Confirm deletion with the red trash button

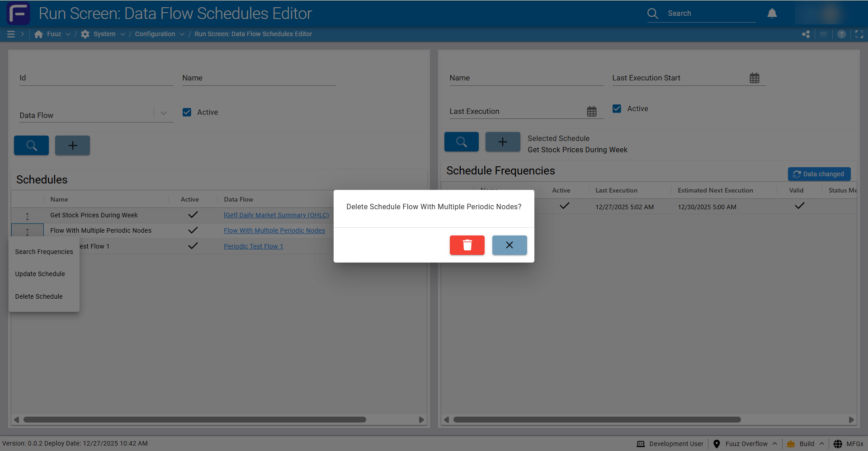pos(467,245)
